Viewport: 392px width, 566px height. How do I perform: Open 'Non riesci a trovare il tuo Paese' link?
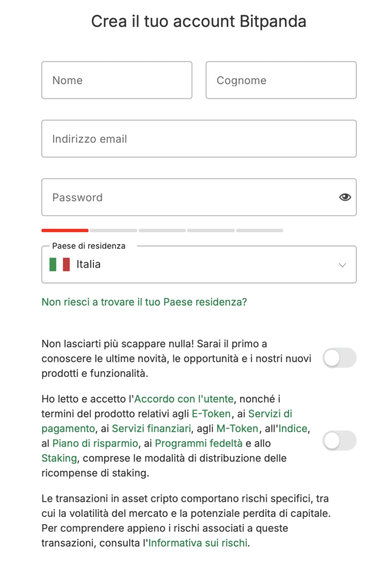pos(144,302)
